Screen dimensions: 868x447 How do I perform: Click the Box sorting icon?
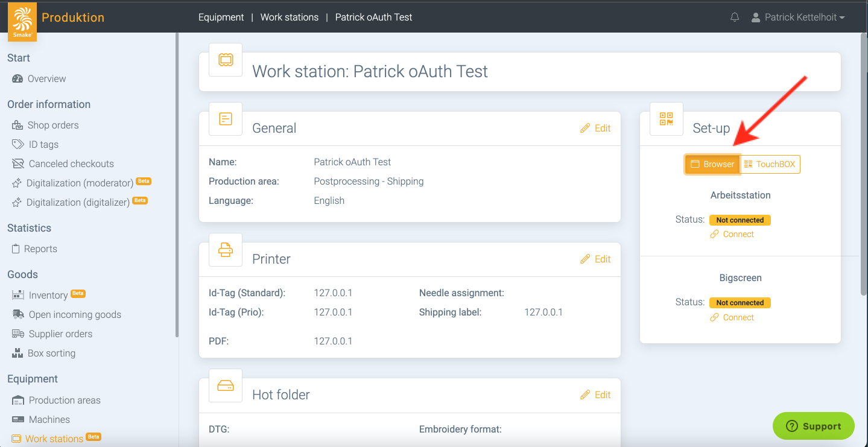(17, 353)
